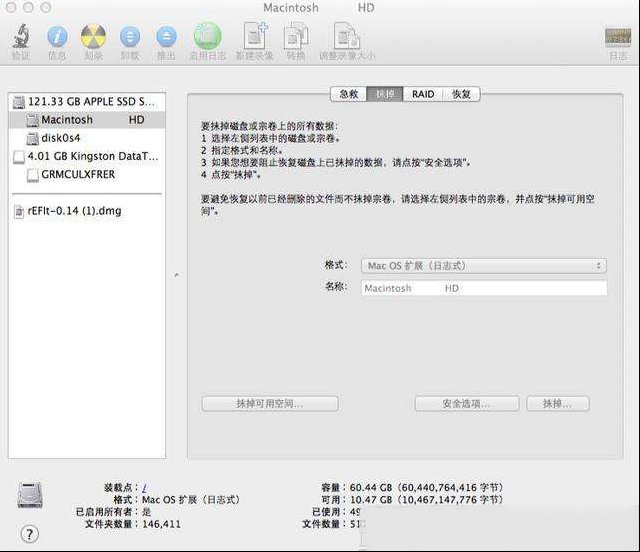Click the Erase Free Space (抹掉可用空间) button
Viewport: 640px width, 552px height.
270,404
